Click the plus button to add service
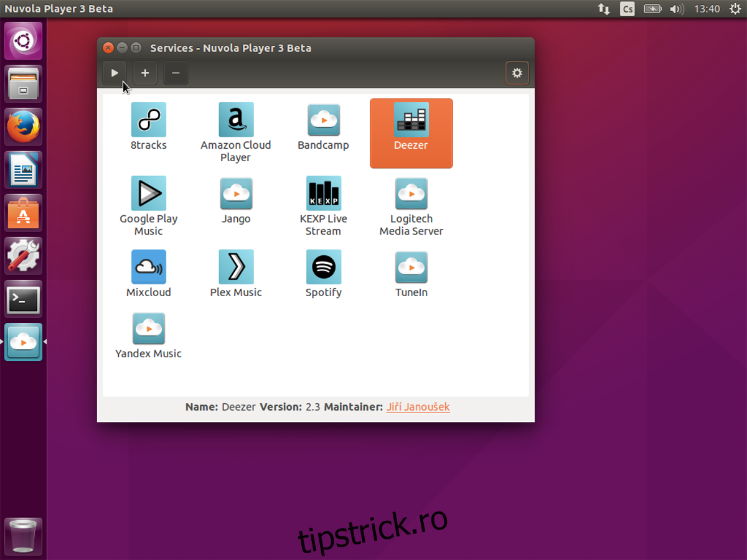Viewport: 747px width, 560px height. click(x=145, y=73)
